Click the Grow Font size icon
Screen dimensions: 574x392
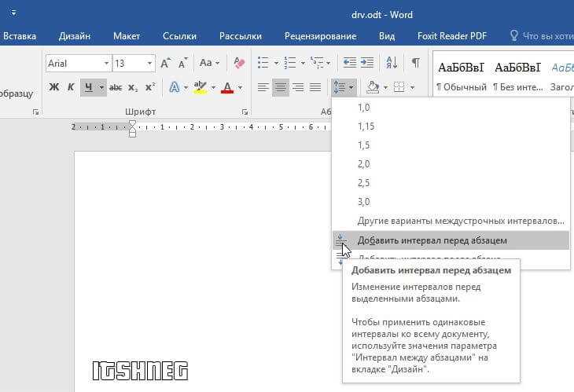(165, 64)
